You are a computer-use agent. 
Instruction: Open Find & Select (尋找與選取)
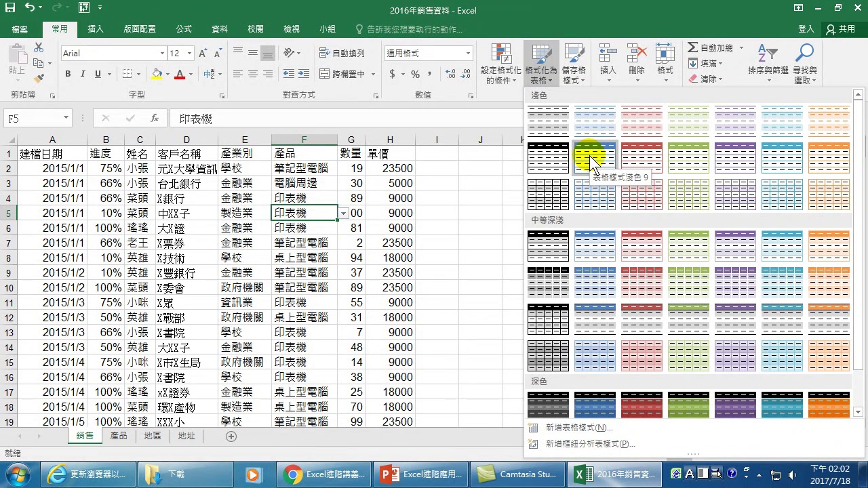[x=805, y=64]
